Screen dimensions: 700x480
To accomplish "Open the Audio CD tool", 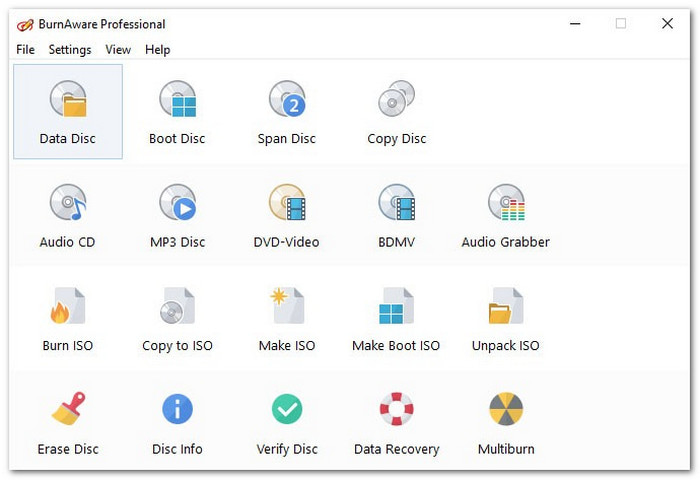I will coord(68,215).
